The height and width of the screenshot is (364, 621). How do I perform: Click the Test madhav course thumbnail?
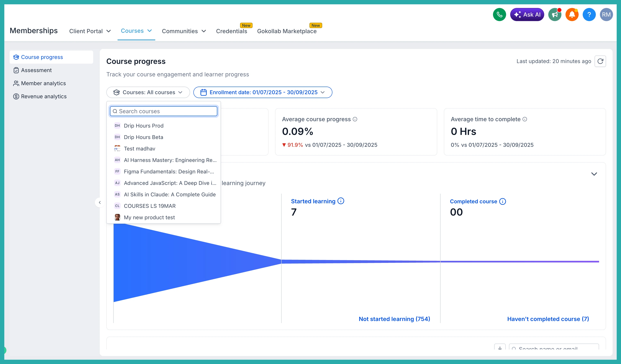(117, 148)
